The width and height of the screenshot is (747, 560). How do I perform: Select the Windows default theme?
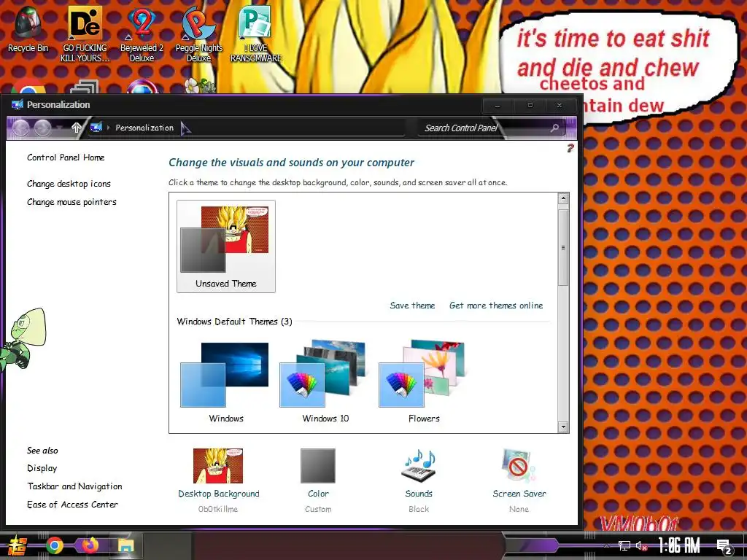pos(226,382)
